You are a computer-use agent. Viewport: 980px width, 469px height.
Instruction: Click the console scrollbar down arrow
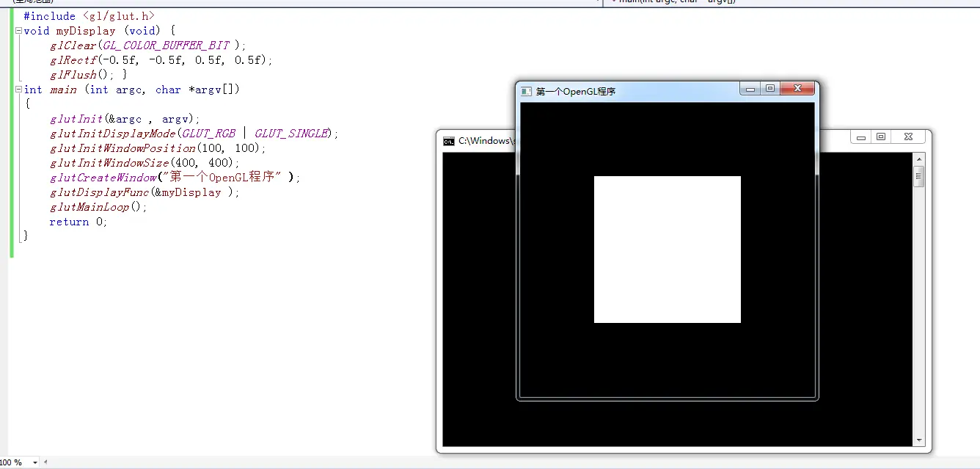[x=919, y=440]
